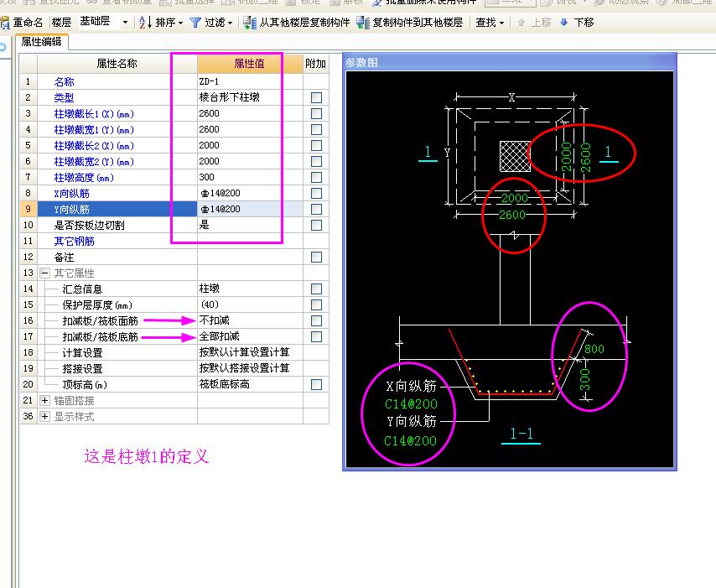
Task: Select 汇总信息 value 柱墩
Action: pos(250,289)
